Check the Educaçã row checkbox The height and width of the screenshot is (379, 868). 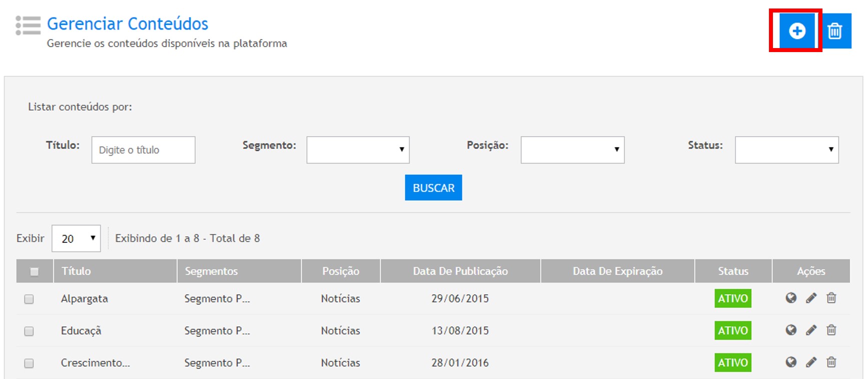(x=29, y=331)
